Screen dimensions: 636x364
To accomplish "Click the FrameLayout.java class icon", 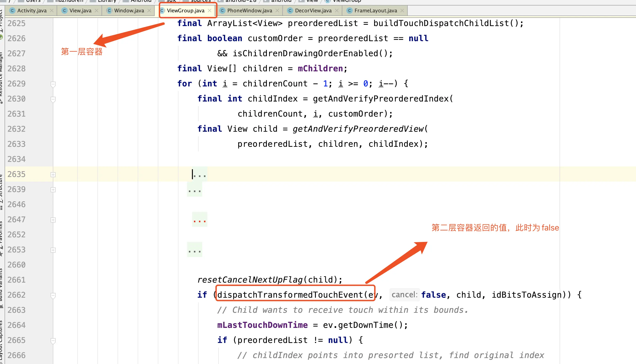I will tap(349, 11).
